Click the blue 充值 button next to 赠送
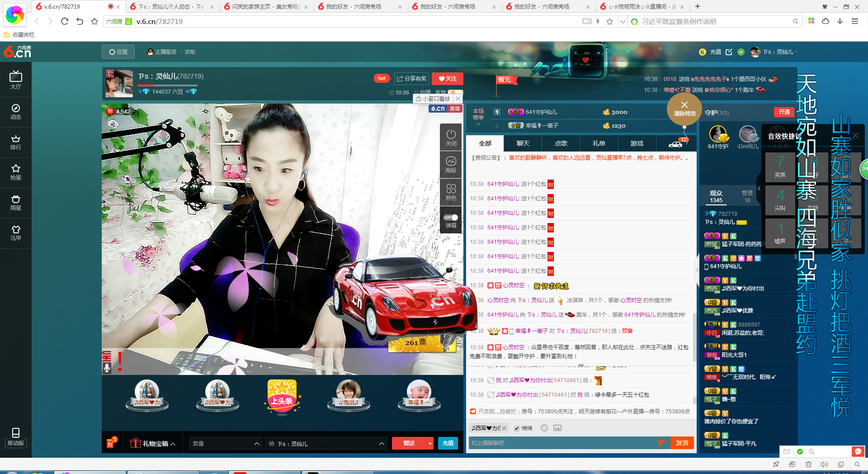The image size is (868, 474). point(448,443)
